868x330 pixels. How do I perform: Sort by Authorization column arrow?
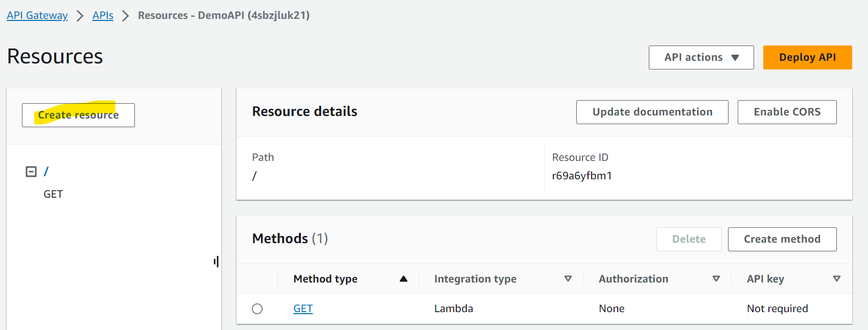pos(716,279)
